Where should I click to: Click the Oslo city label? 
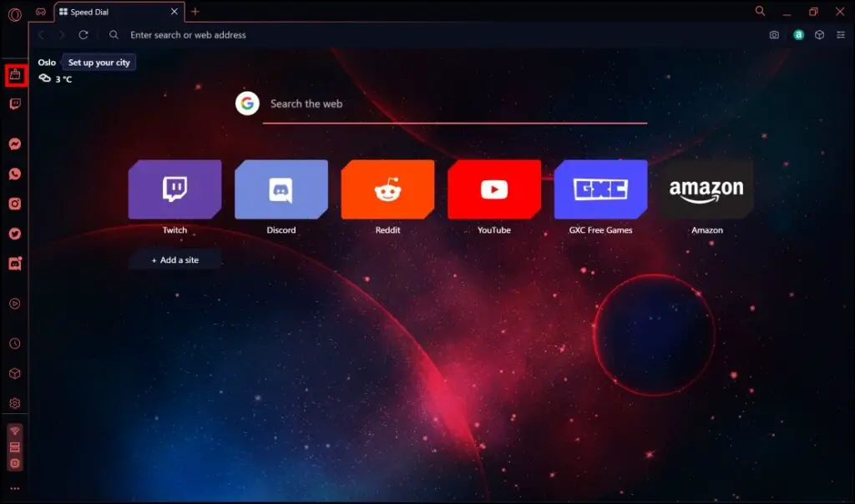pyautogui.click(x=47, y=63)
